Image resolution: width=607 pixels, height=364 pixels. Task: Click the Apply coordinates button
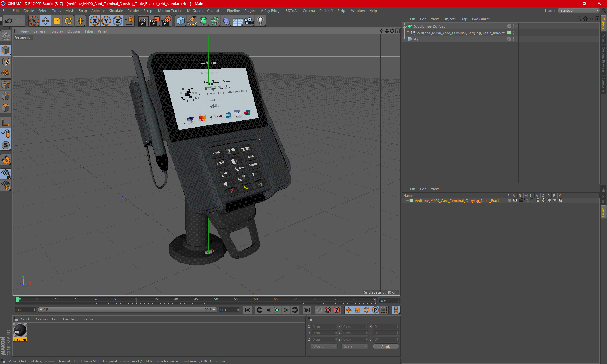386,347
